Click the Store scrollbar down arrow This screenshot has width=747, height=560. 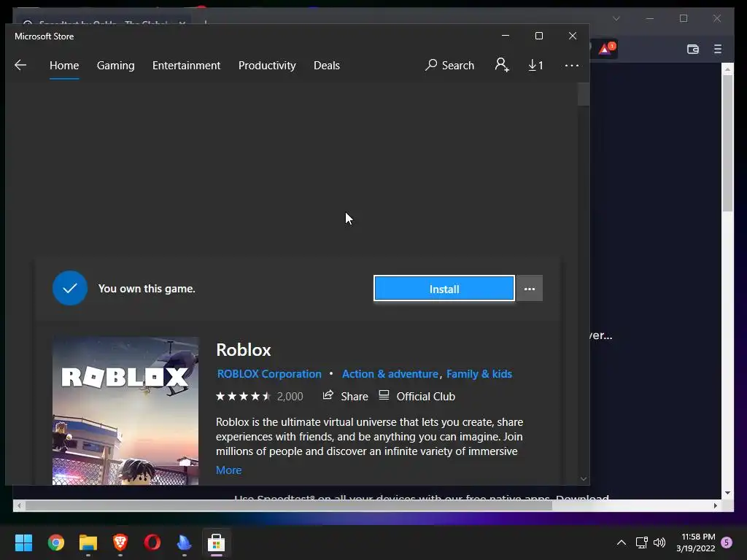(584, 478)
